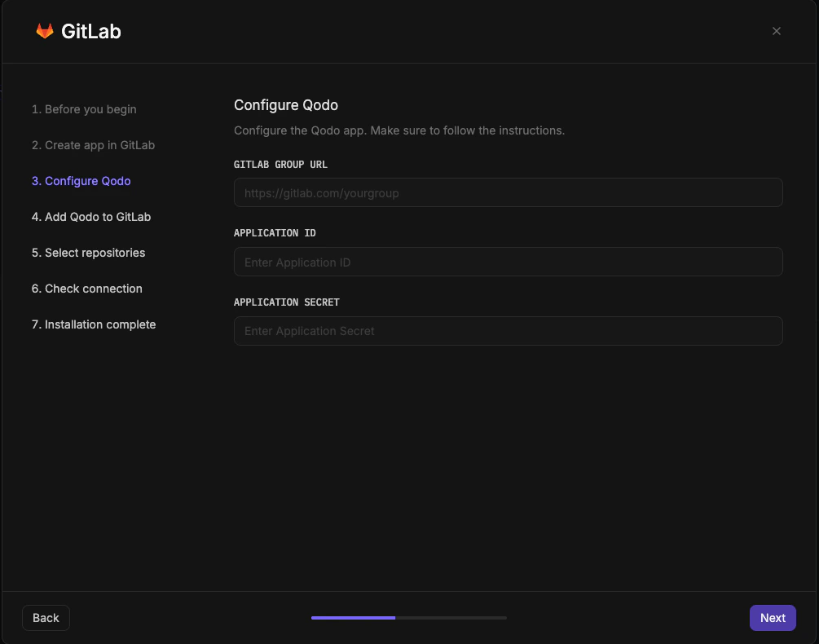The height and width of the screenshot is (644, 819).
Task: Focus the Application Secret field
Action: point(509,331)
